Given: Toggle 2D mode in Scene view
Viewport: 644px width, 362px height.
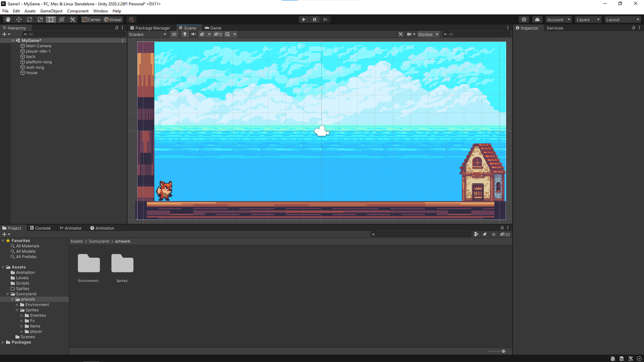Looking at the screenshot, I should click(174, 34).
